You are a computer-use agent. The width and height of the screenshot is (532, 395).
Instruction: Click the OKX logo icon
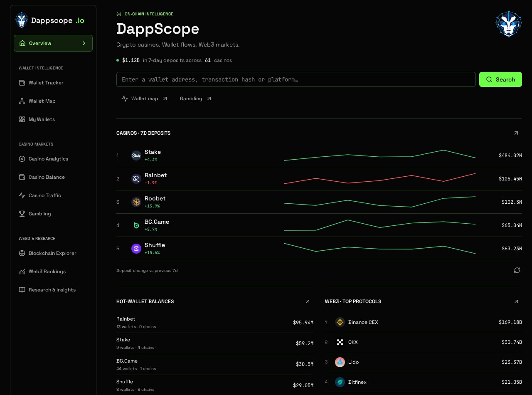pyautogui.click(x=340, y=342)
